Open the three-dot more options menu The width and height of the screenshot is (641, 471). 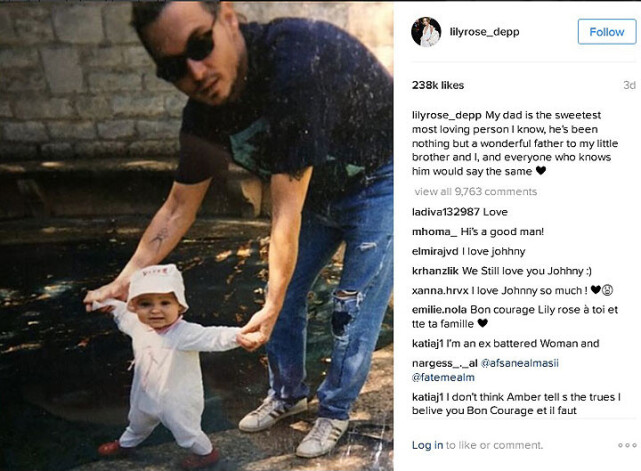click(x=627, y=445)
